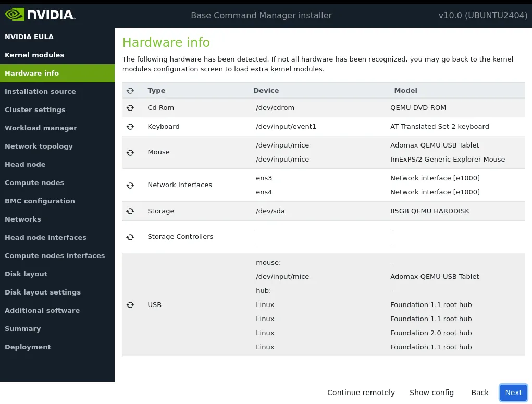This screenshot has height=404, width=532.
Task: Click Foundation 2.0 root hub entry
Action: tap(431, 333)
